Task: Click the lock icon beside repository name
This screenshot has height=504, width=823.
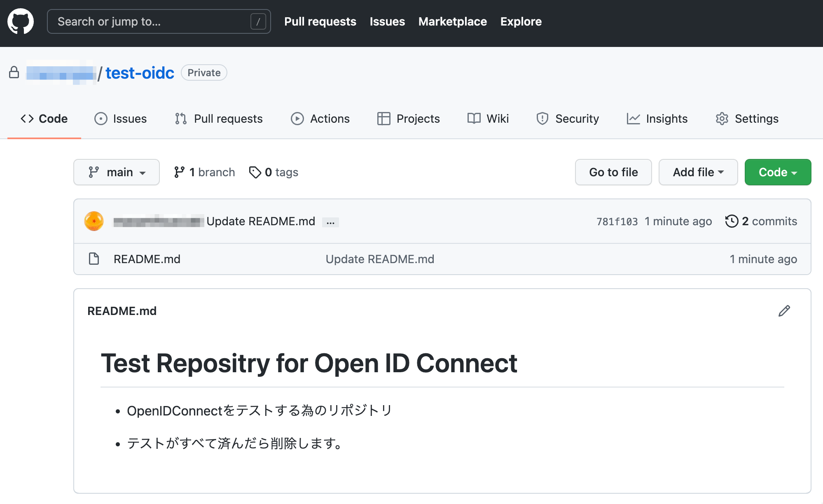Action: click(14, 72)
